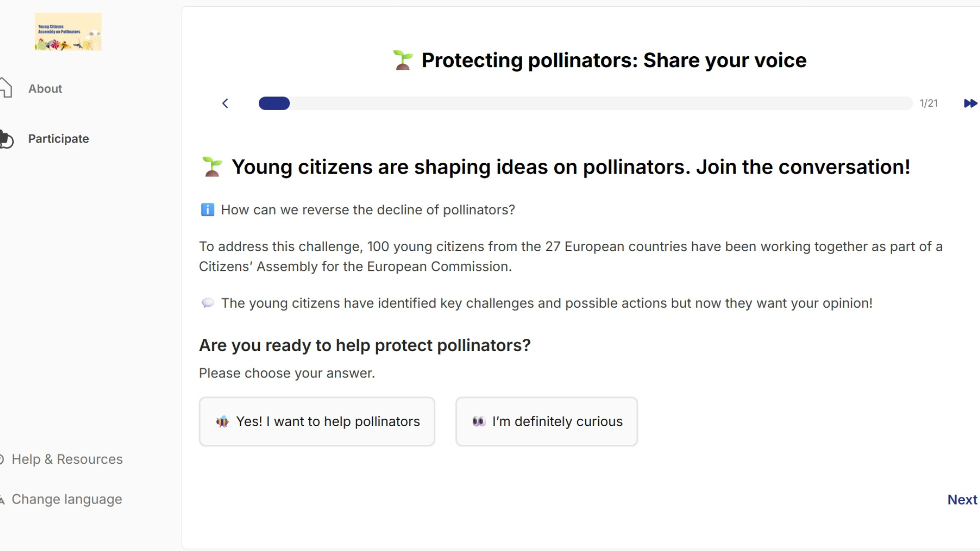Click the blue info icon above the question
980x551 pixels.
point(207,210)
